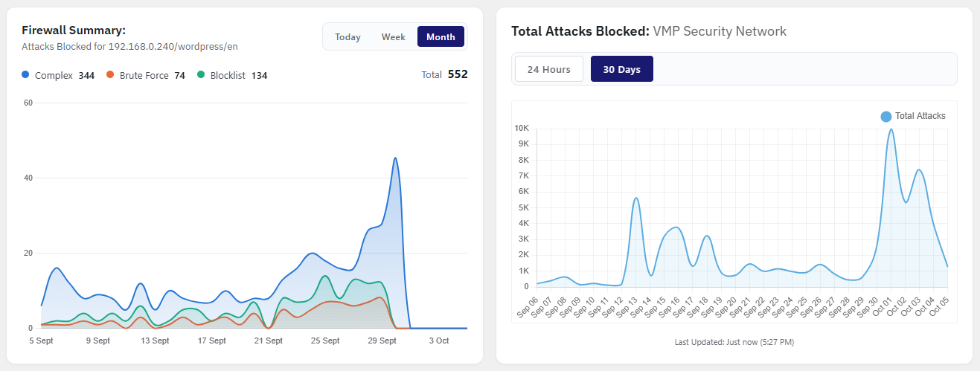The image size is (980, 371).
Task: Click the 60 value on firewall y-axis
Action: tap(28, 103)
